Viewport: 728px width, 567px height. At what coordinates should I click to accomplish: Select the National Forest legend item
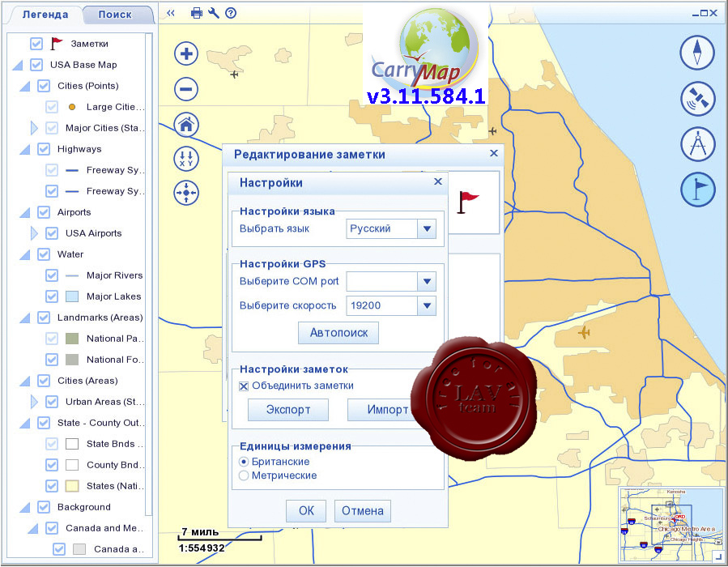tap(115, 360)
